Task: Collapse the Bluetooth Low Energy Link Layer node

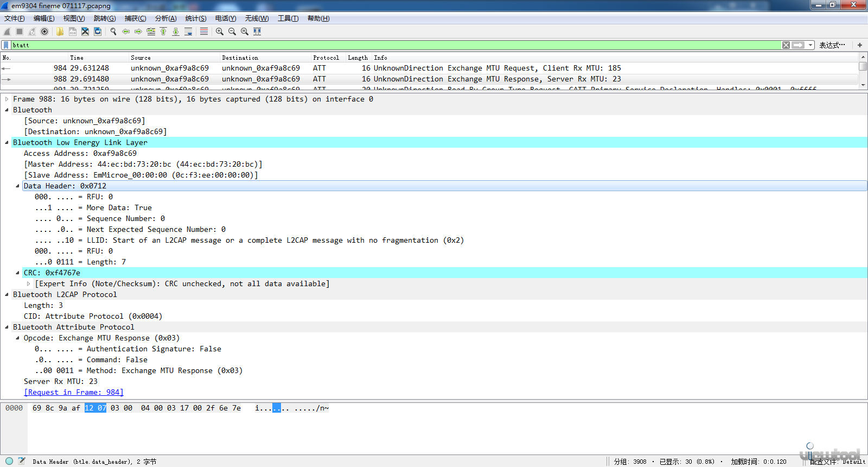Action: point(7,143)
